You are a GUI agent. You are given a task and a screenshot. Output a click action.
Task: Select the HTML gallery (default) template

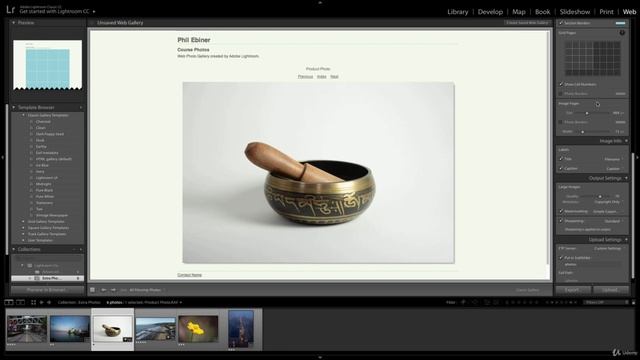click(53, 159)
